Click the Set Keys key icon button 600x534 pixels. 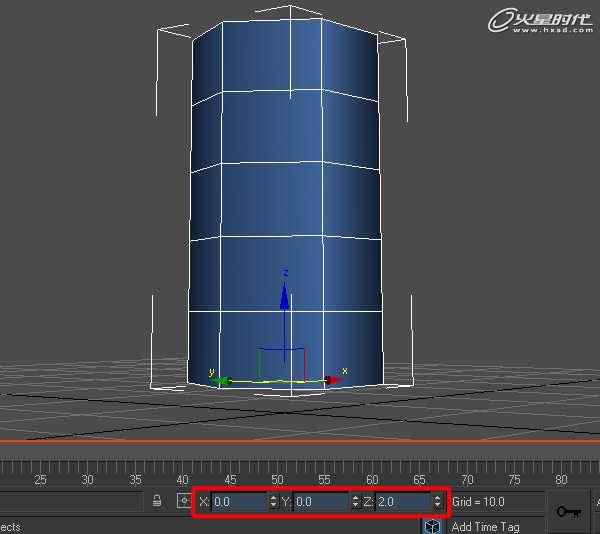pyautogui.click(x=568, y=511)
